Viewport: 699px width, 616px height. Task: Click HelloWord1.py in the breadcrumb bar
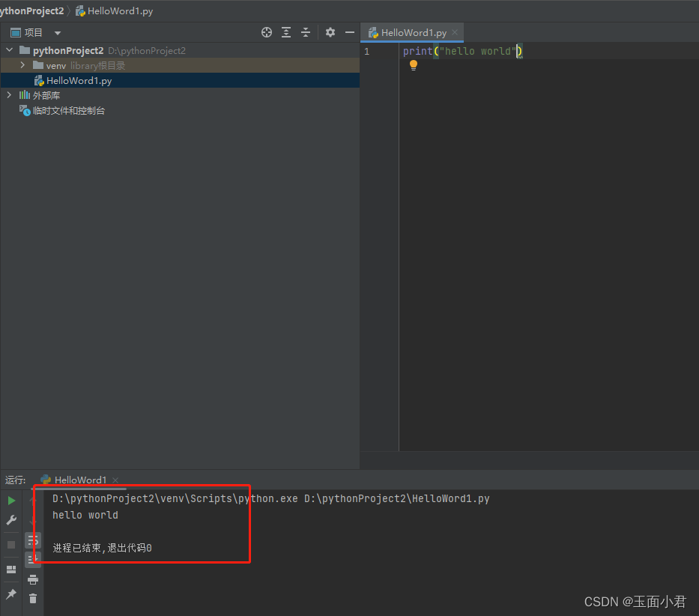tap(114, 10)
